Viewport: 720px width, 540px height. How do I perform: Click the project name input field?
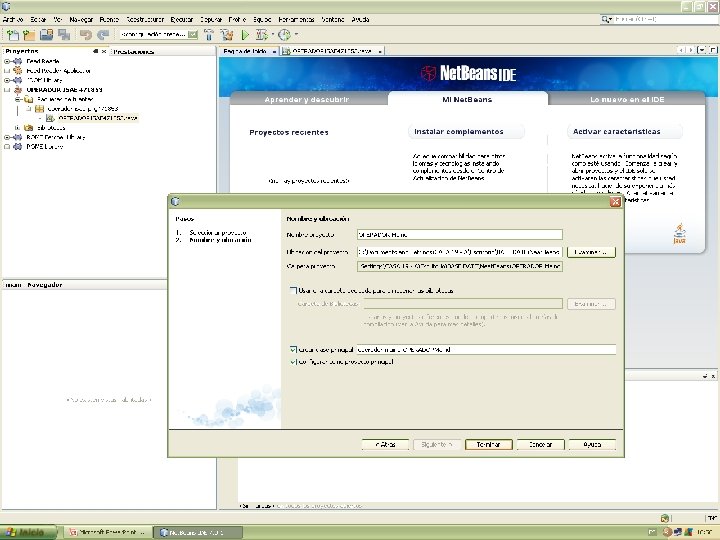460,235
